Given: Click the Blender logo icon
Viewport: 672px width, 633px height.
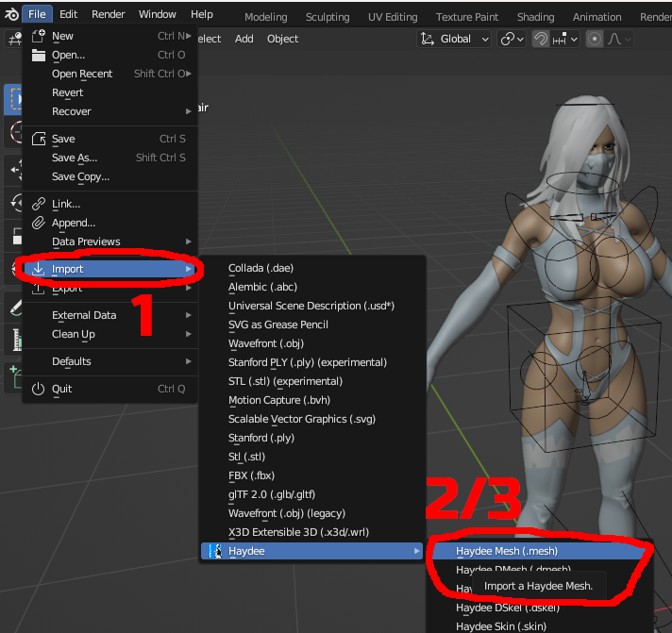Looking at the screenshot, I should click(x=11, y=14).
